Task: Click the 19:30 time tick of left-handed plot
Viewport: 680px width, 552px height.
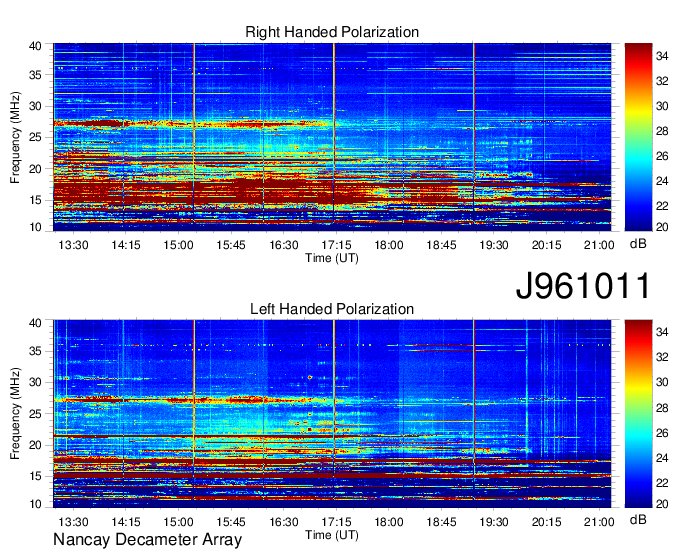Action: pyautogui.click(x=494, y=522)
